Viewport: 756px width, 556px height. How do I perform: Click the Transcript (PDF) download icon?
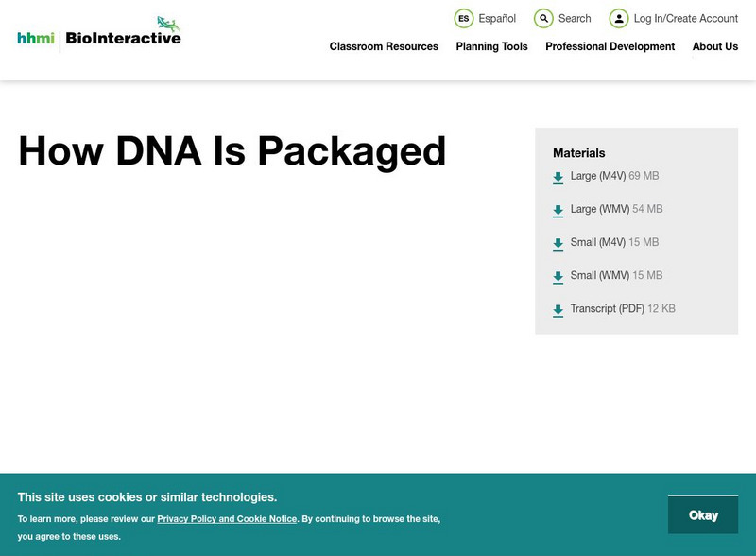(x=557, y=309)
